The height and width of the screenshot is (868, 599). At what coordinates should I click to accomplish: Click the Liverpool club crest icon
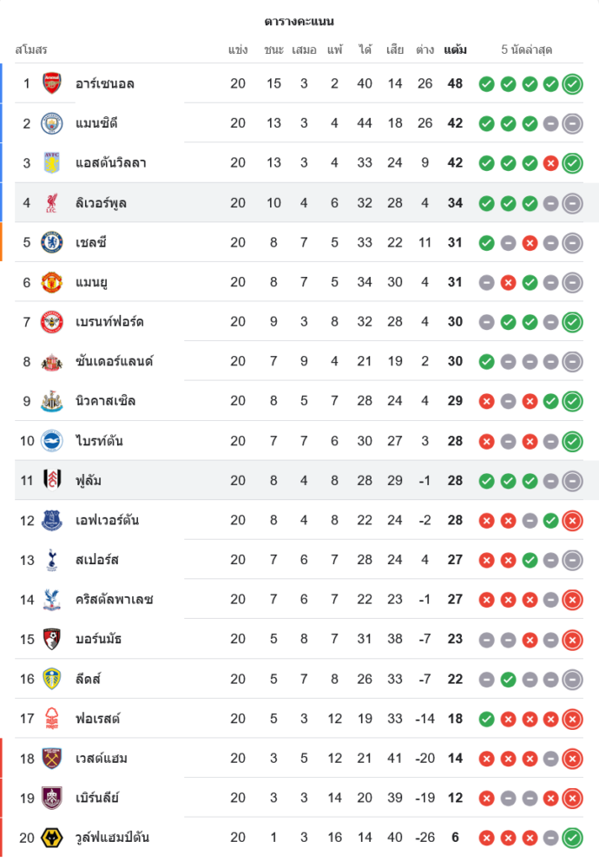point(52,202)
